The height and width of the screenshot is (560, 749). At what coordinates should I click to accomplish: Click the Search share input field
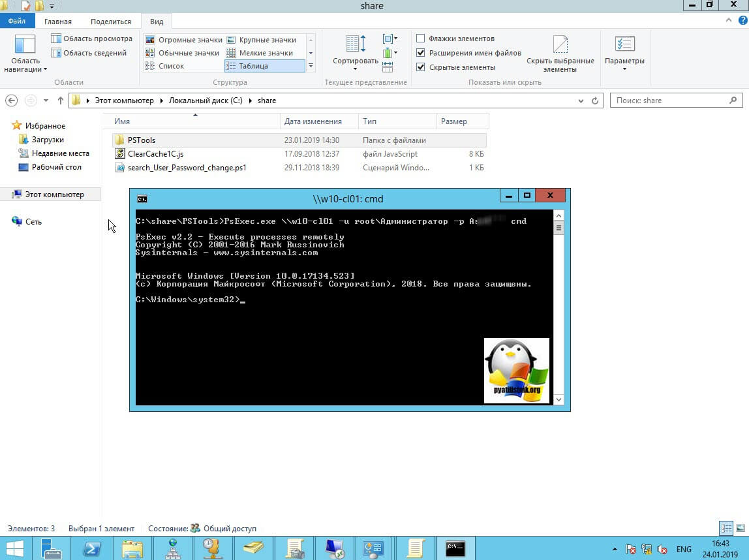point(672,101)
